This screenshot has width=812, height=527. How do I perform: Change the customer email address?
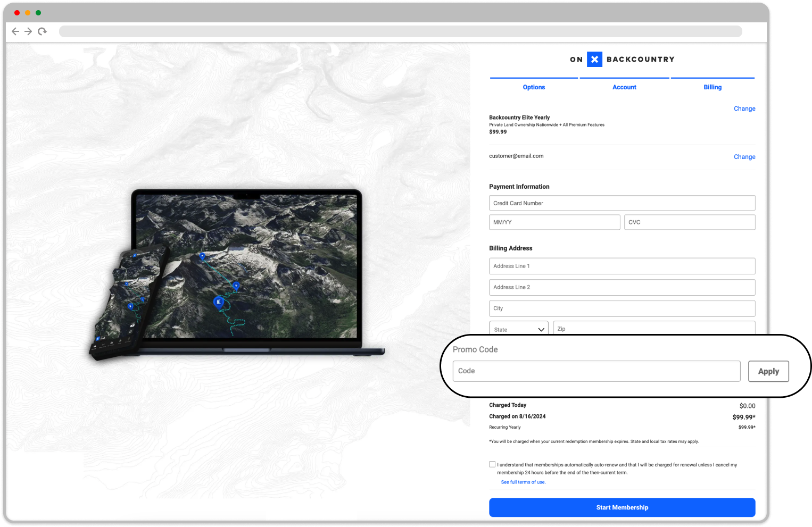coord(744,157)
